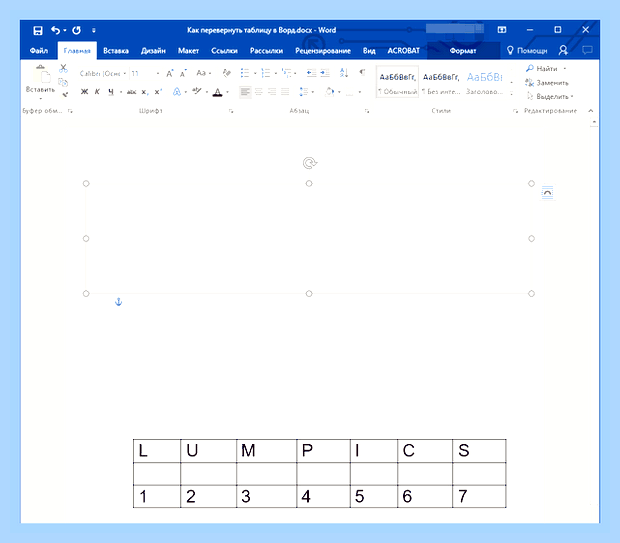Activate the Format Painter brush
Screen dimensions: 620x543
coord(65,94)
